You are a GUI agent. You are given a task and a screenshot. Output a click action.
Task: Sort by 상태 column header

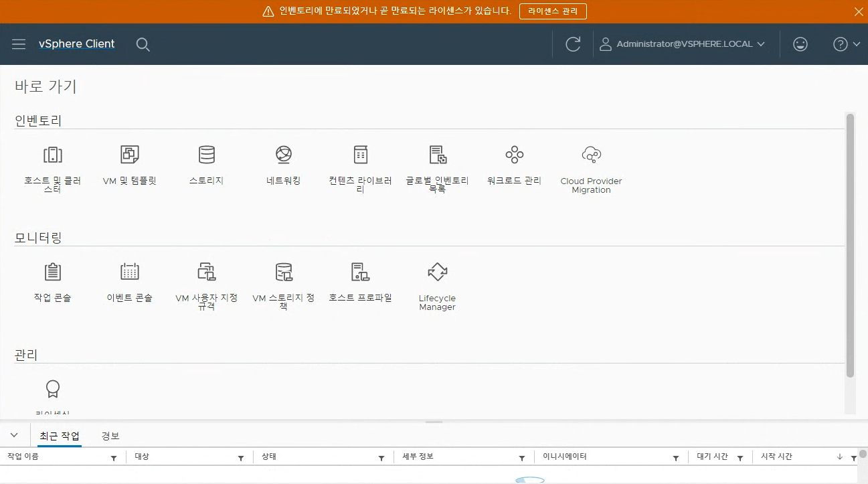[269, 457]
